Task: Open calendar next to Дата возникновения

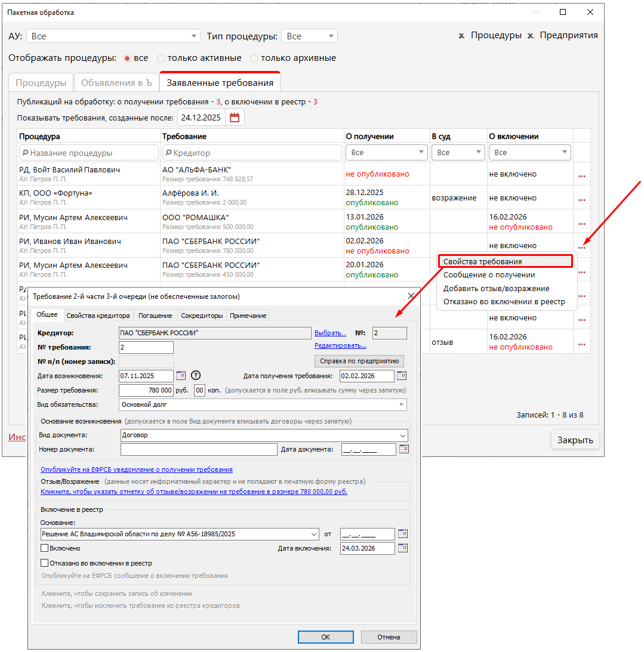Action: (x=181, y=376)
